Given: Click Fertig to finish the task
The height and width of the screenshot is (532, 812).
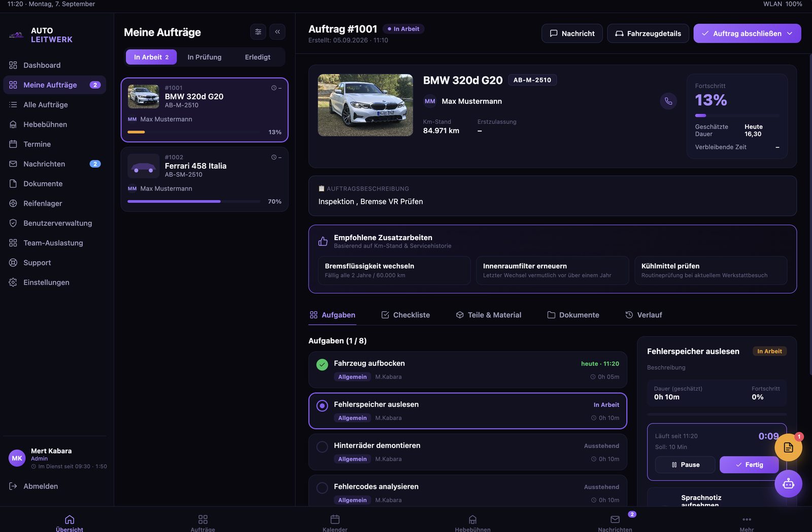Looking at the screenshot, I should (749, 465).
